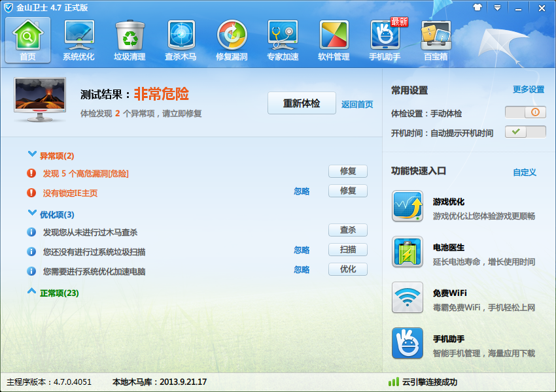Collapse the 异常项(2) section

pos(32,154)
